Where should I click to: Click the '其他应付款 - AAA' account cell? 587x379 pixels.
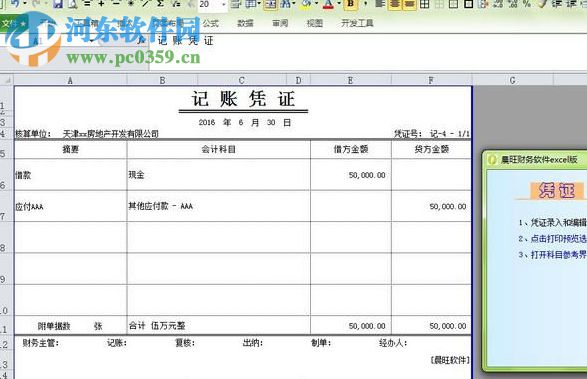coord(219,206)
